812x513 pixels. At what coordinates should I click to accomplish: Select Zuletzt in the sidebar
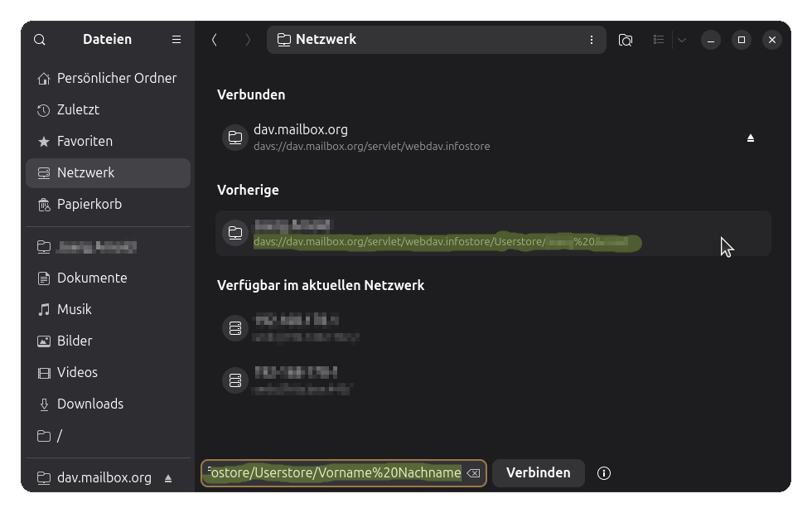(78, 109)
